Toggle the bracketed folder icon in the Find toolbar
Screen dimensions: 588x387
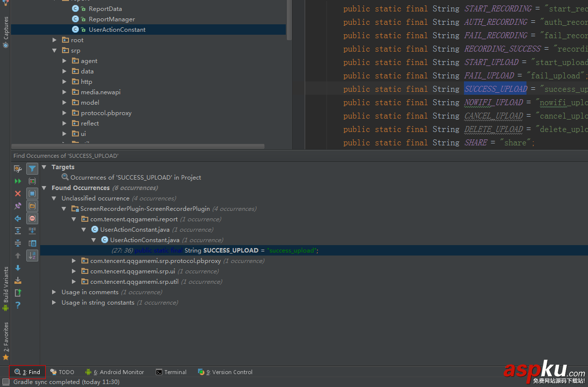pos(32,206)
